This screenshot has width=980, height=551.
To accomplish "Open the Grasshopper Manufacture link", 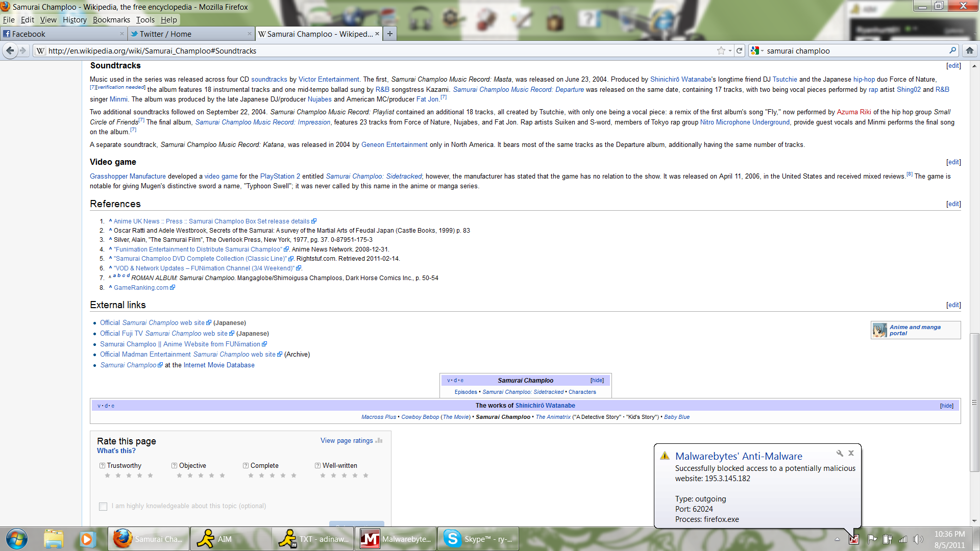I will [x=128, y=176].
